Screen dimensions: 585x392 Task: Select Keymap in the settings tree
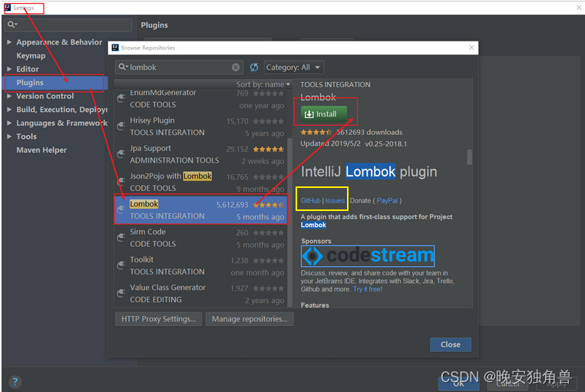click(31, 55)
